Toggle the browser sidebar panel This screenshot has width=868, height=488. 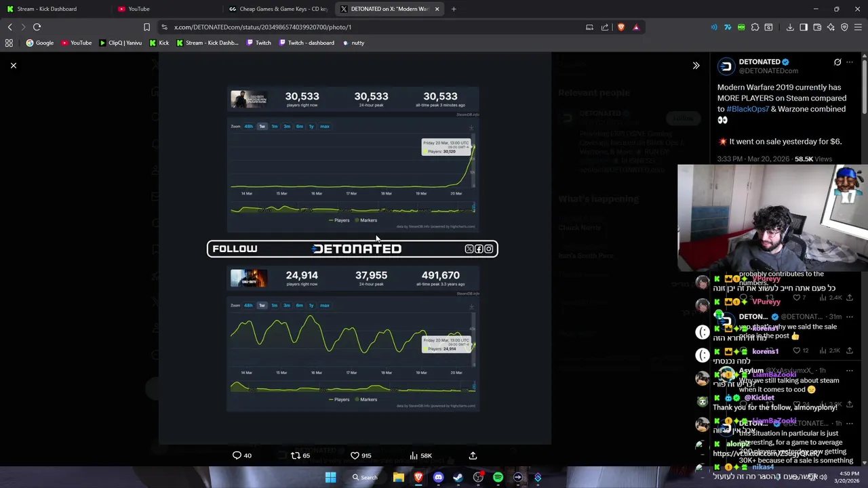(804, 27)
